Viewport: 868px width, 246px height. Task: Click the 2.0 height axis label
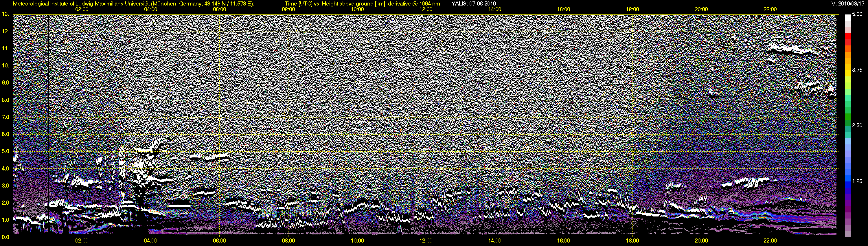click(5, 203)
